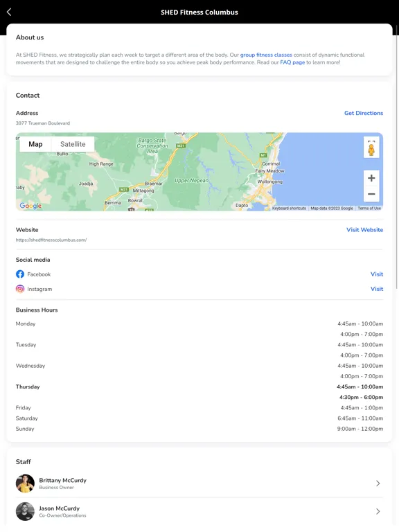Open the Google logo on map
Viewport: 399px width, 532px height.
(30, 206)
